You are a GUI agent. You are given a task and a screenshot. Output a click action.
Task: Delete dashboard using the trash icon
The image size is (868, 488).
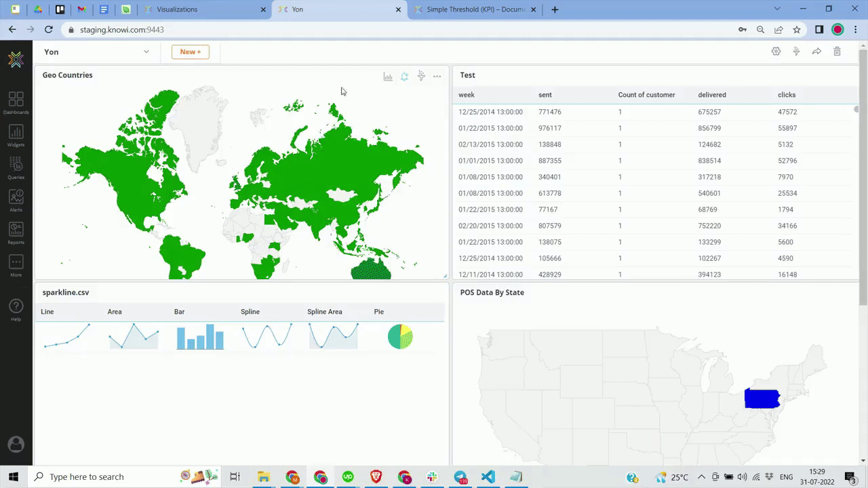[837, 52]
